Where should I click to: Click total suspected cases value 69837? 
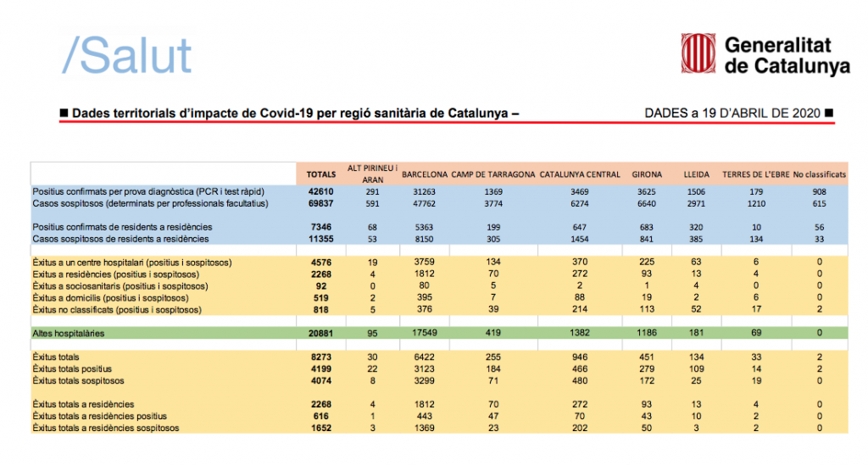click(x=321, y=203)
